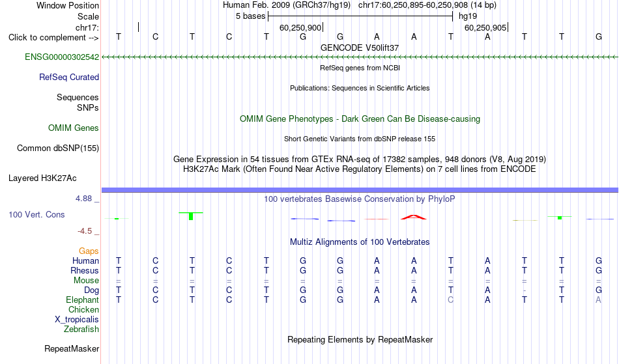This screenshot has height=364, width=619.
Task: Click 'Multiz Alignments of 100 Vertebrates' title
Action: (360, 242)
